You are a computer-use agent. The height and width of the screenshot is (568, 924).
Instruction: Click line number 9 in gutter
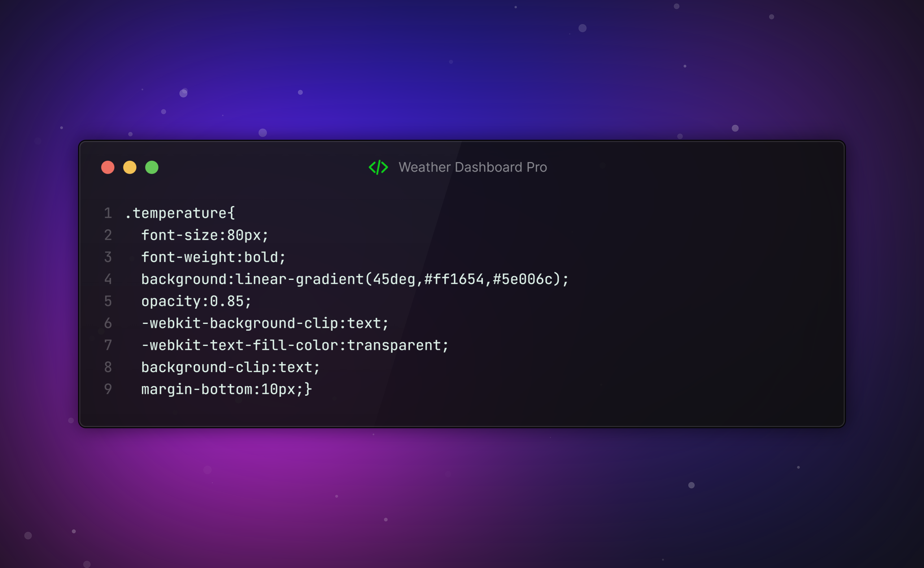point(108,389)
